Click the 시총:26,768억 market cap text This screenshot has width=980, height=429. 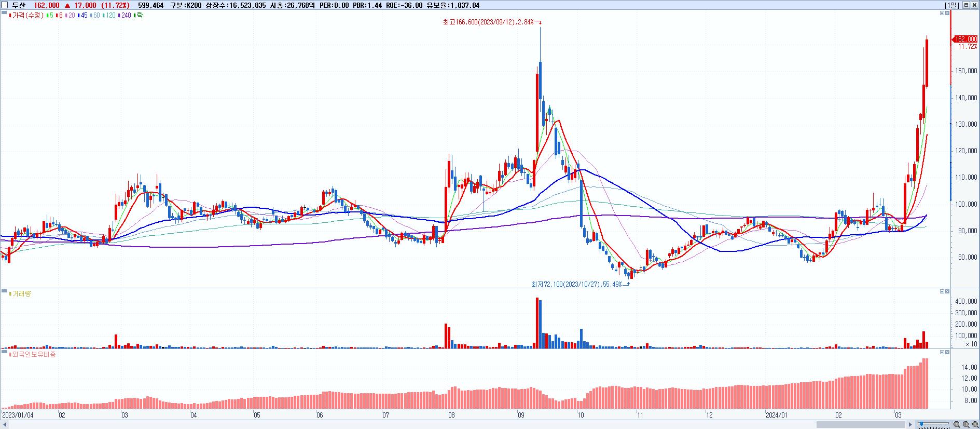[292, 5]
